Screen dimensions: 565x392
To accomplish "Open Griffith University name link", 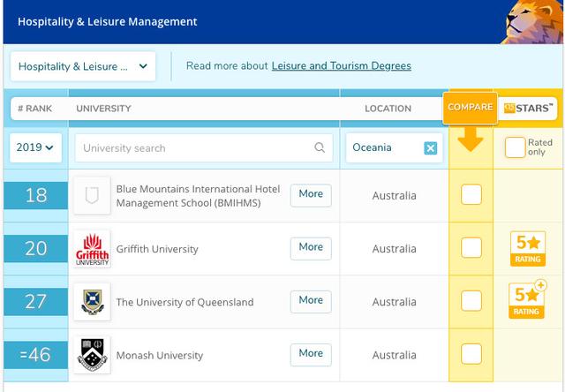I will [x=157, y=249].
